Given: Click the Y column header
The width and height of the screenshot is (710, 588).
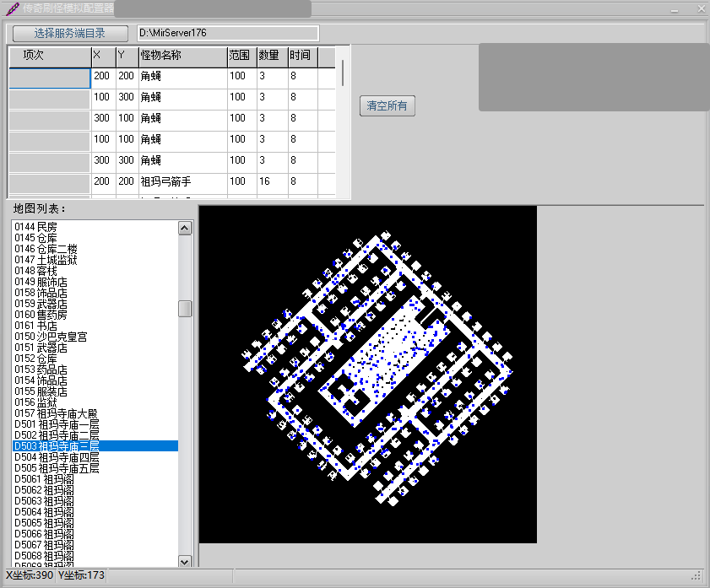Looking at the screenshot, I should click(x=127, y=57).
